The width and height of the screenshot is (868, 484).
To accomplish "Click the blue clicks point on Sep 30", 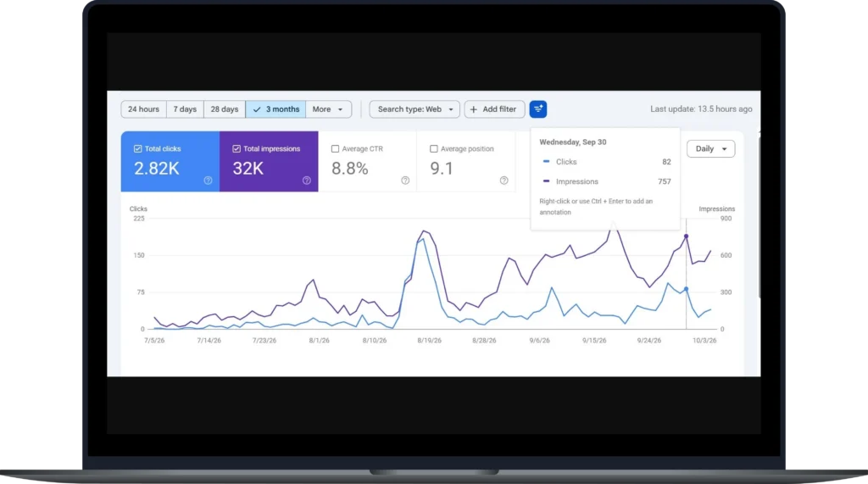I will (686, 289).
